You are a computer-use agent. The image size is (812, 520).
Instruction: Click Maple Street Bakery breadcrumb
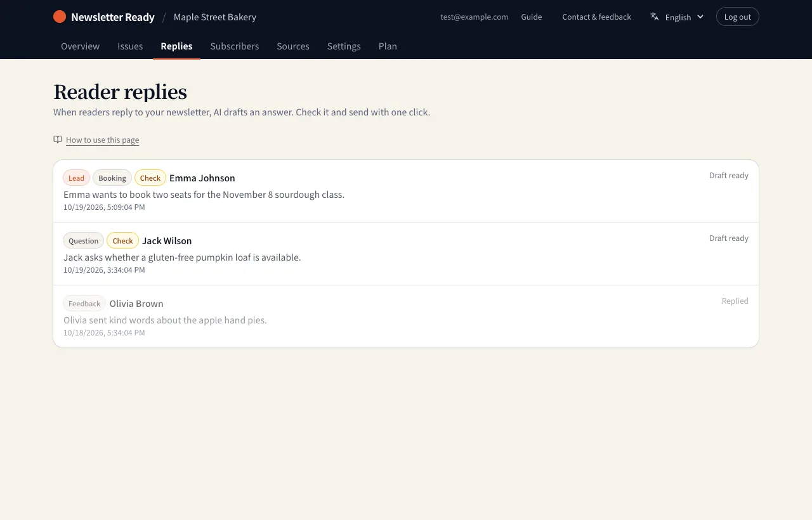(x=215, y=17)
